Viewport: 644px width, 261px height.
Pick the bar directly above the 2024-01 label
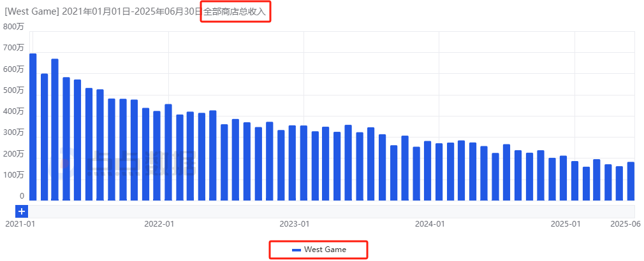coord(439,172)
